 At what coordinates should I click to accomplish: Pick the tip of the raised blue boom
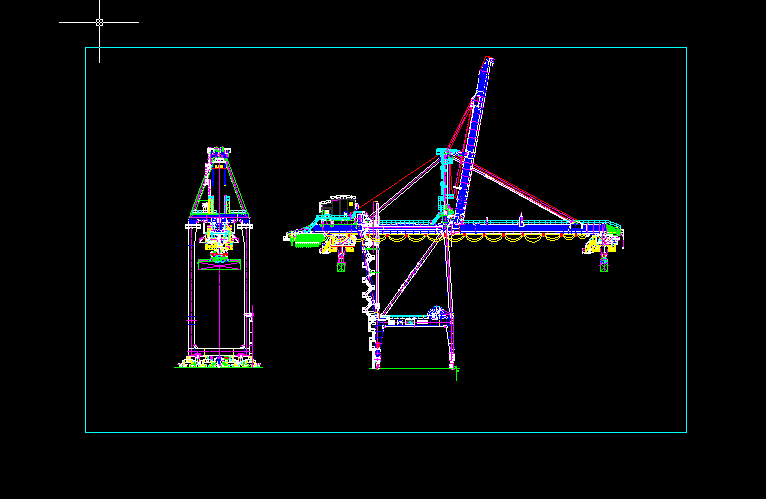pyautogui.click(x=490, y=60)
